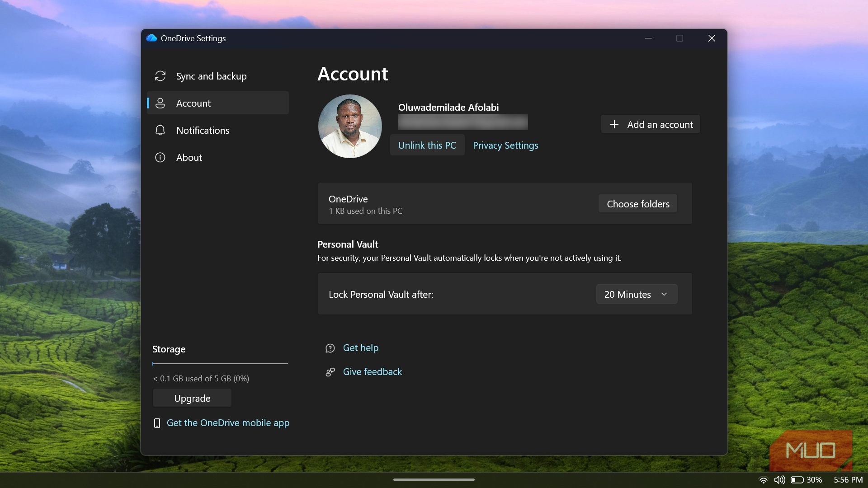This screenshot has height=488, width=868.
Task: Click the user profile picture
Action: point(350,126)
